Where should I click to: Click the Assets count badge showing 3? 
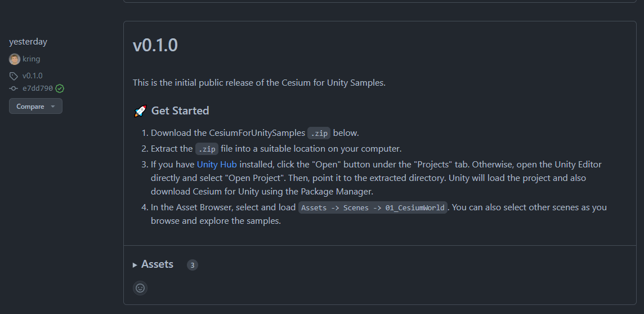tap(192, 265)
